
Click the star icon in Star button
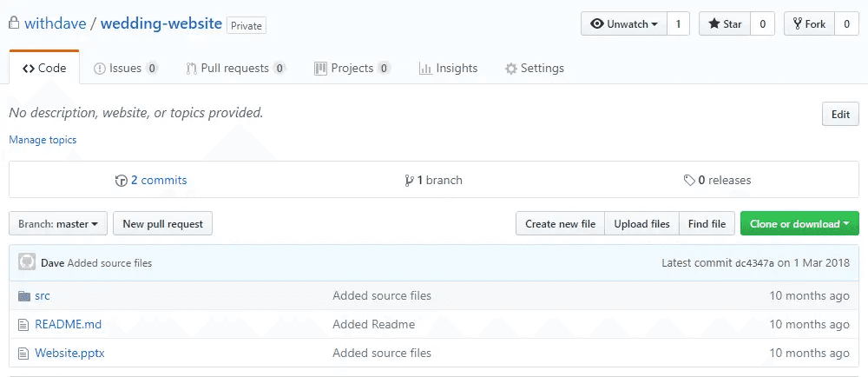coord(714,23)
